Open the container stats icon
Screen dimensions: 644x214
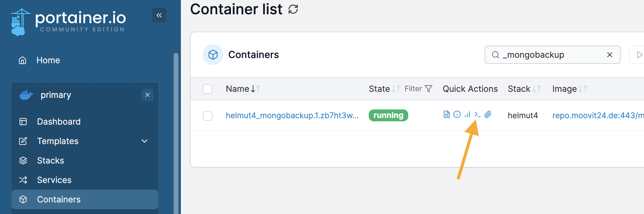click(467, 114)
